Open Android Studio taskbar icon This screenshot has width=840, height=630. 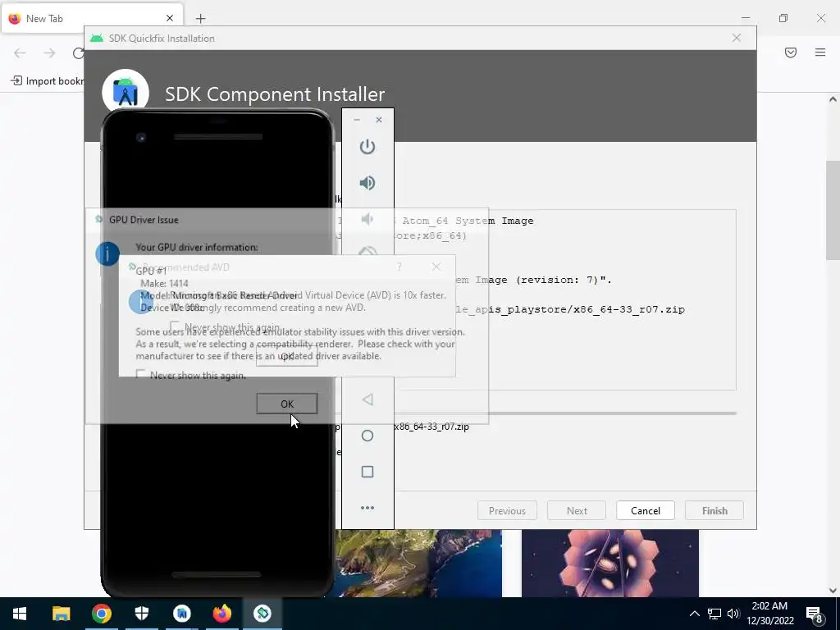click(x=181, y=614)
